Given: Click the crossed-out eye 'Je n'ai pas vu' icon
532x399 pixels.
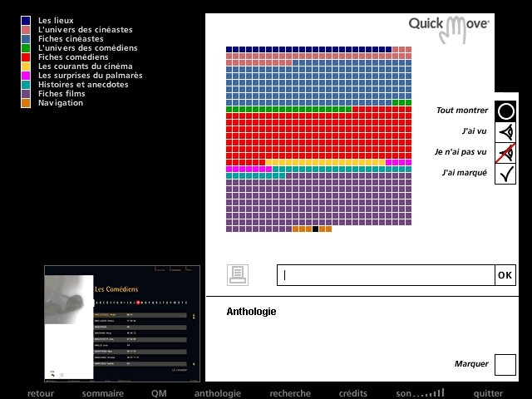Looking at the screenshot, I should click(x=505, y=153).
